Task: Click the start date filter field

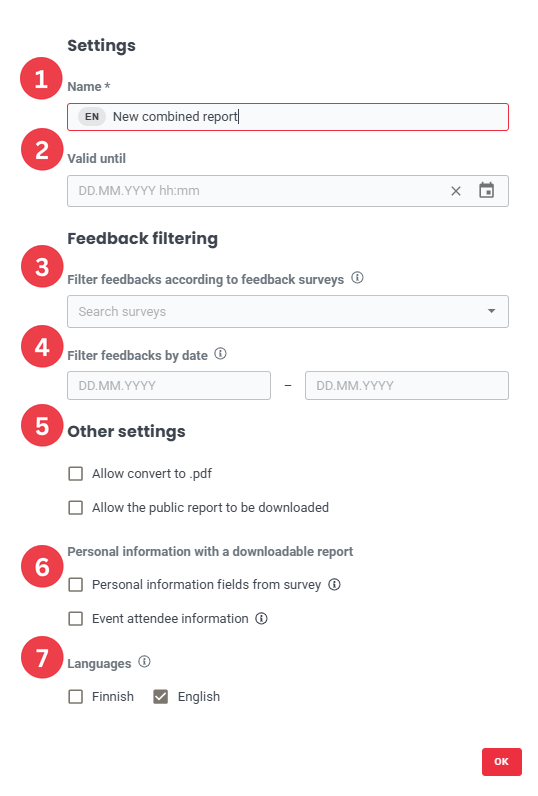Action: pyautogui.click(x=169, y=385)
